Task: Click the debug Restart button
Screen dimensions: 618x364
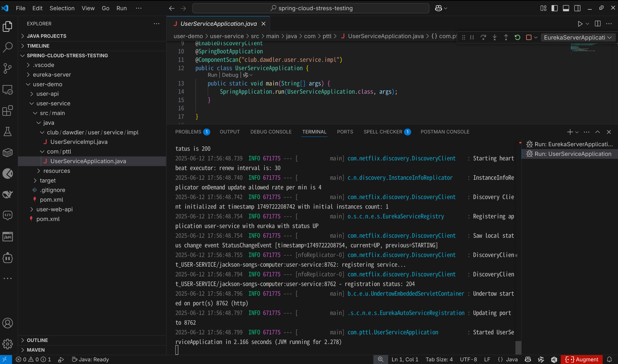Action: 517,37
